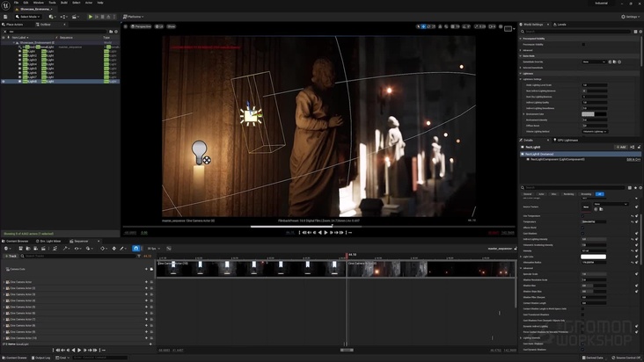644x362 pixels.
Task: Open the Outliner settings gear icon
Action: click(116, 32)
